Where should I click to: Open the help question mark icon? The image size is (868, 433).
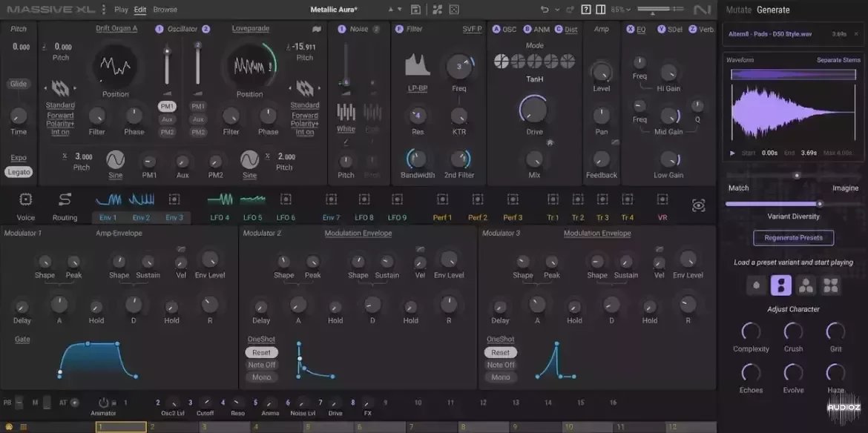pos(586,10)
